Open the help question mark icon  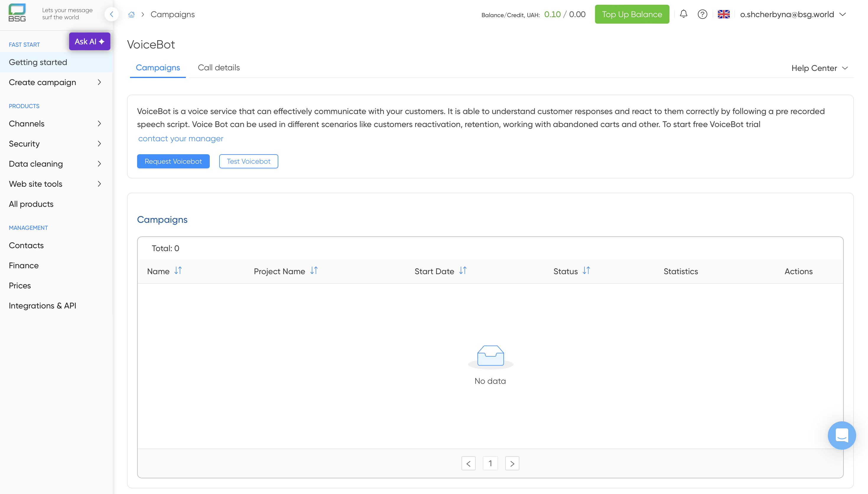click(702, 14)
